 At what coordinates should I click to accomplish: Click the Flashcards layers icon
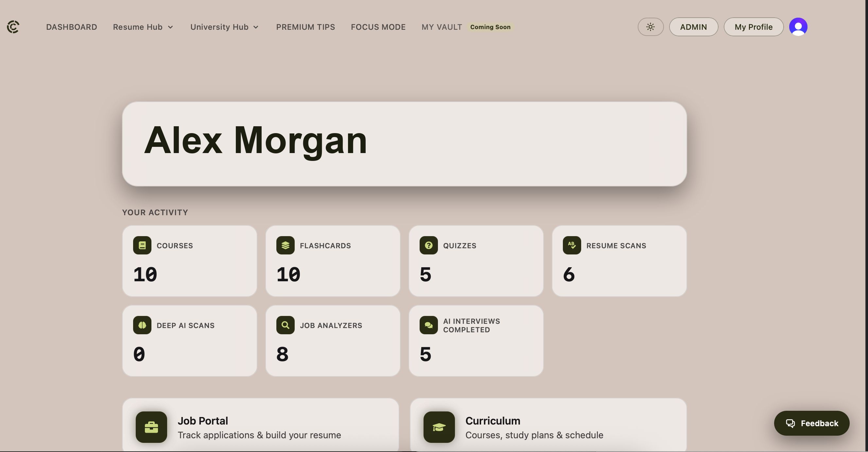[285, 245]
